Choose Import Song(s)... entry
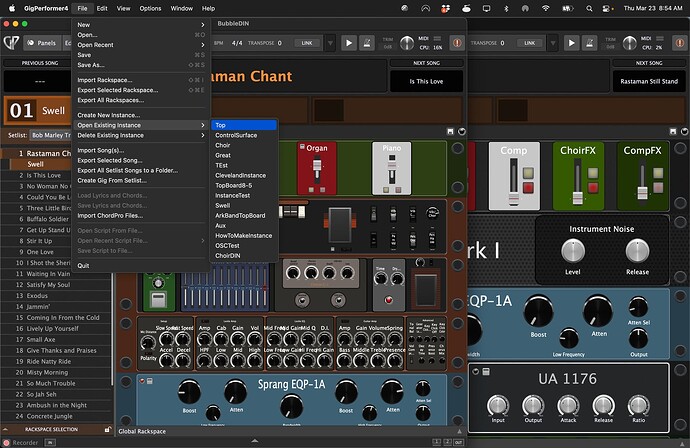 point(141,151)
